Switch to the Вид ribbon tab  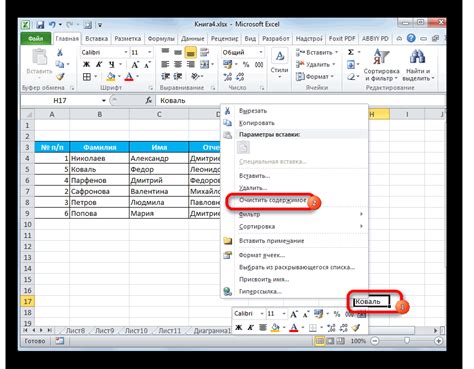(250, 39)
